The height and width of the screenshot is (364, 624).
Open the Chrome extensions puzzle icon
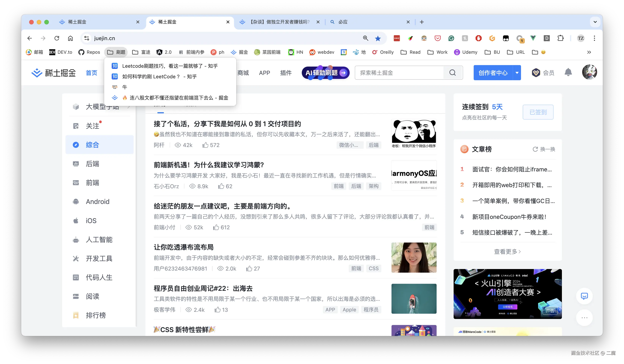tap(560, 38)
